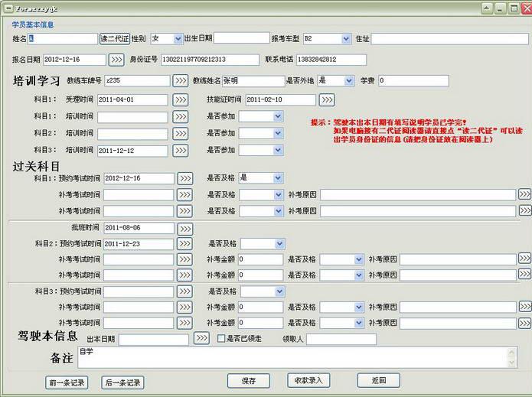Screen dimensions: 532x397
Task: Click the empty 科目3 预约考试时间 field
Action: [x=139, y=291]
